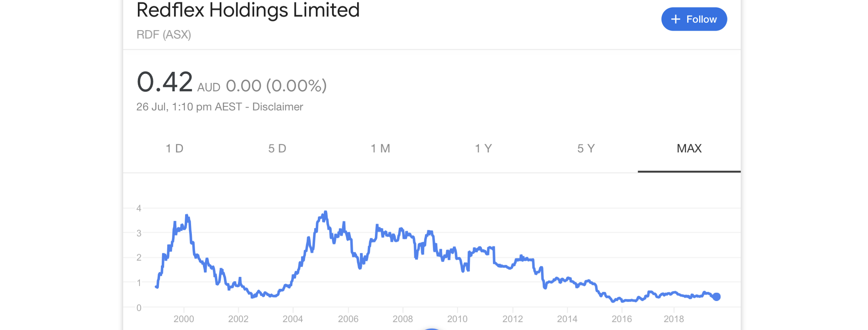The height and width of the screenshot is (330, 868).
Task: Switch to the 5 D chart tab
Action: pyautogui.click(x=277, y=149)
